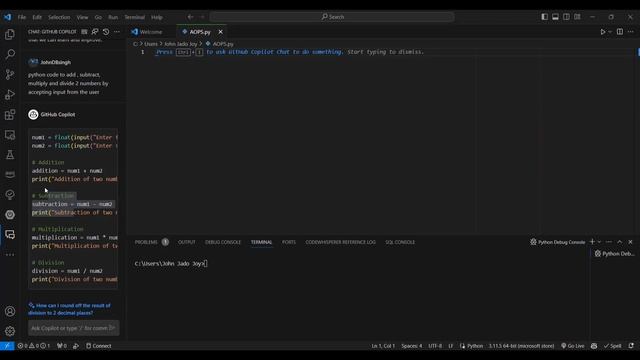Close the AOPS.py tab
This screenshot has height=360, width=640.
pyautogui.click(x=220, y=32)
